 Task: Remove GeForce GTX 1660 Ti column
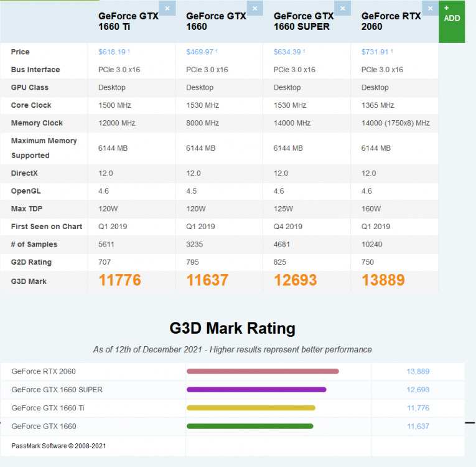(x=167, y=8)
